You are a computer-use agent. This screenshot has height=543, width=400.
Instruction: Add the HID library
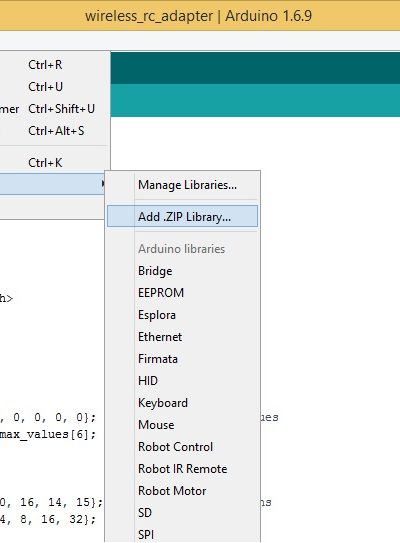point(182,381)
